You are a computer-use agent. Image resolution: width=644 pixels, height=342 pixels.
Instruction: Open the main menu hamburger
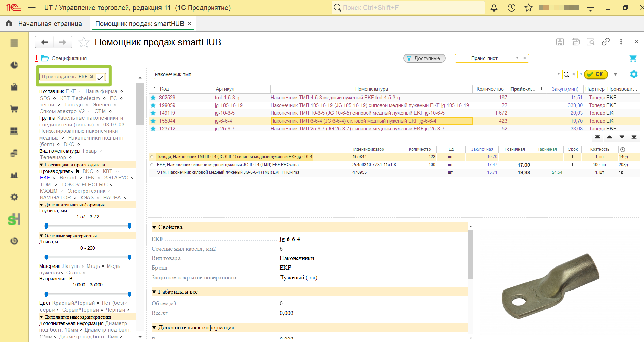pyautogui.click(x=32, y=8)
